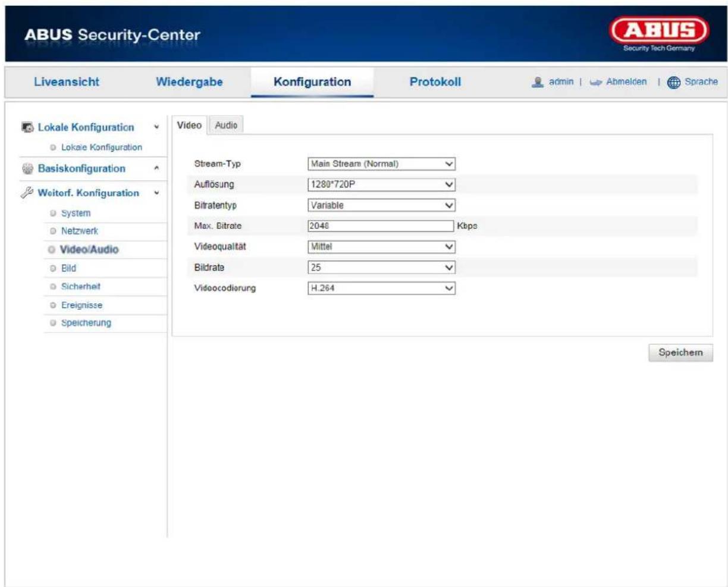
Task: Click the Lokale Konfiguration monitor icon
Action: 27,127
